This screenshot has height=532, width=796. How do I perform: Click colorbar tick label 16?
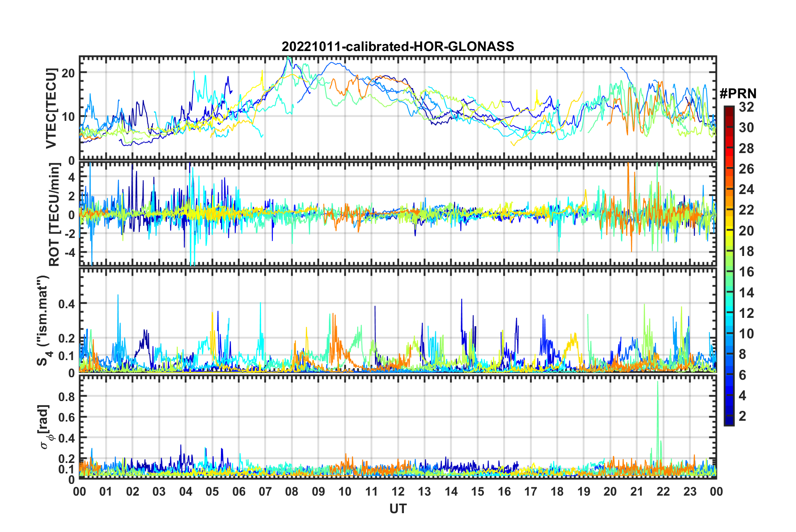tap(746, 272)
